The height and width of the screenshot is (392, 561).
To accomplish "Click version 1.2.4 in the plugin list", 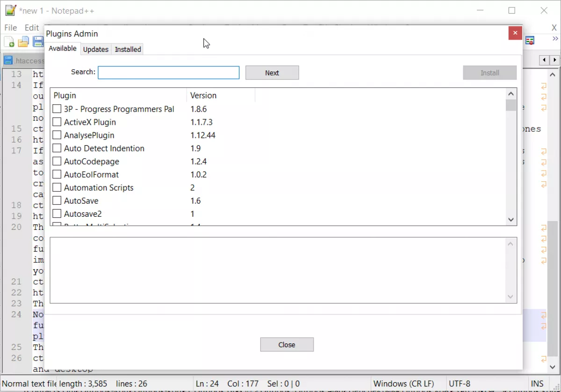I will coord(199,161).
